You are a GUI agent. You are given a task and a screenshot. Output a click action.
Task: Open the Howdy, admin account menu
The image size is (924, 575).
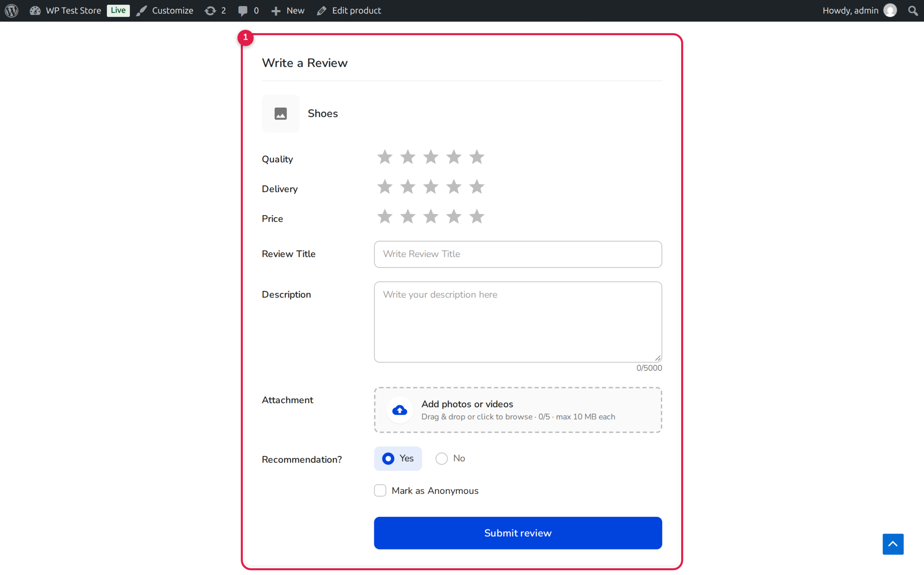pyautogui.click(x=859, y=11)
